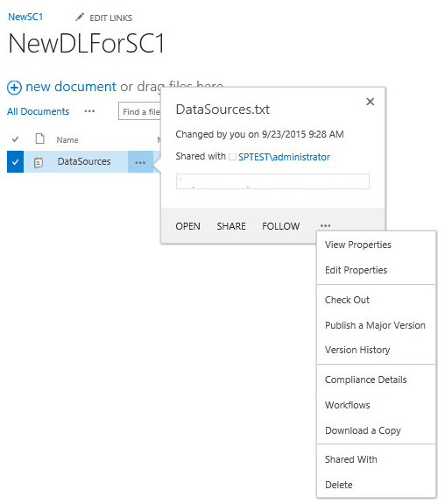
Task: Toggle the select-all checkmark in header
Action: click(x=15, y=139)
